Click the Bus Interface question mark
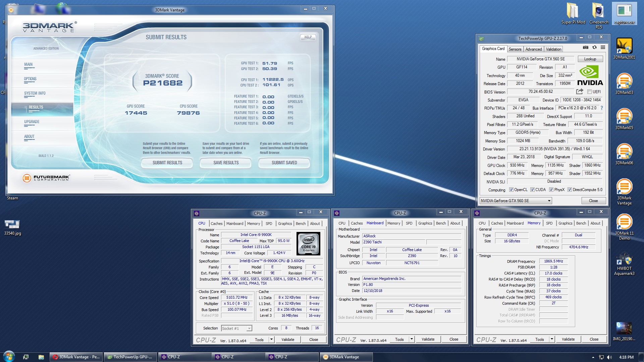 [x=602, y=108]
